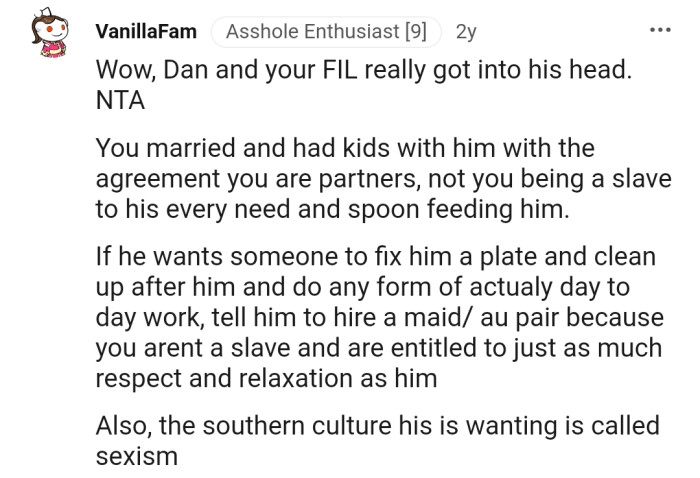Open the three-dot more options menu

pyautogui.click(x=658, y=31)
